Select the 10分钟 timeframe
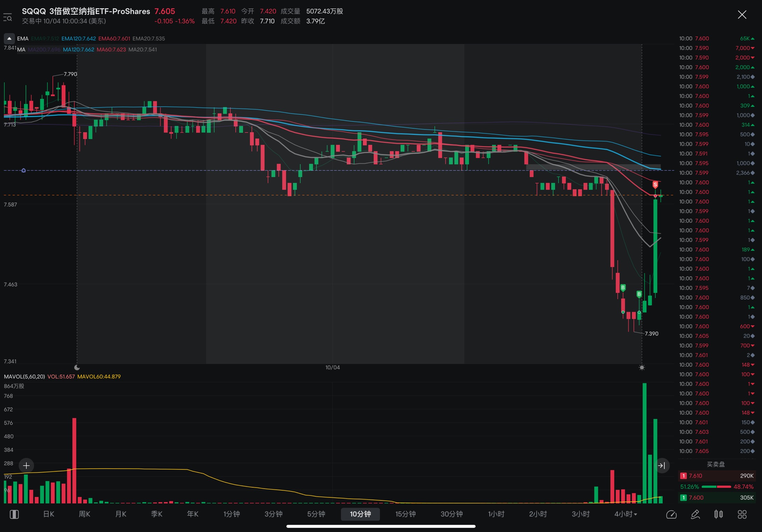 tap(360, 514)
